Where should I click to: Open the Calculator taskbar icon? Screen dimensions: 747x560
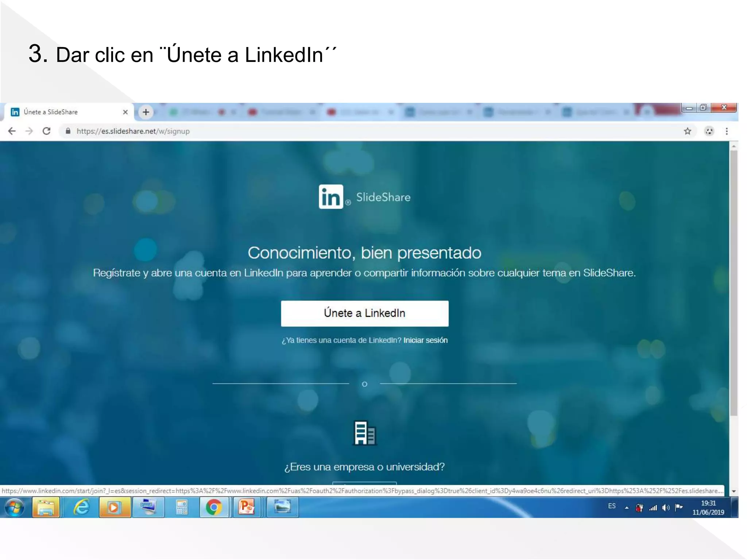point(181,507)
